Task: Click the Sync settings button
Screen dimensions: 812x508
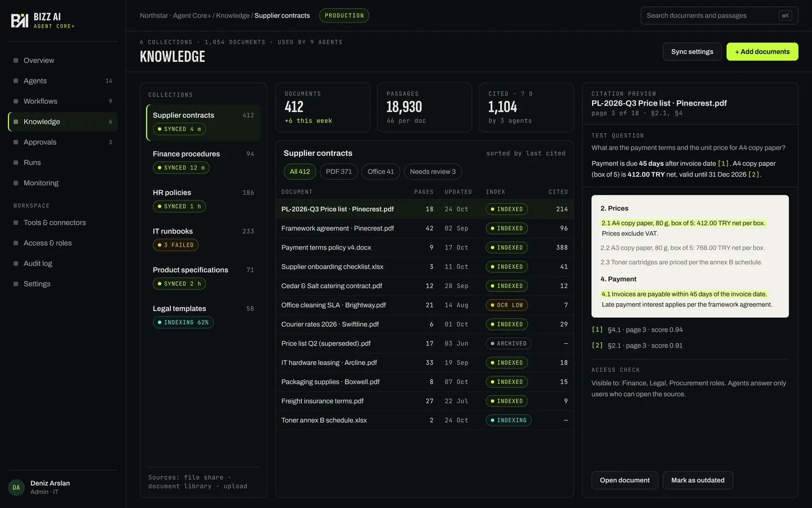Action: click(692, 51)
